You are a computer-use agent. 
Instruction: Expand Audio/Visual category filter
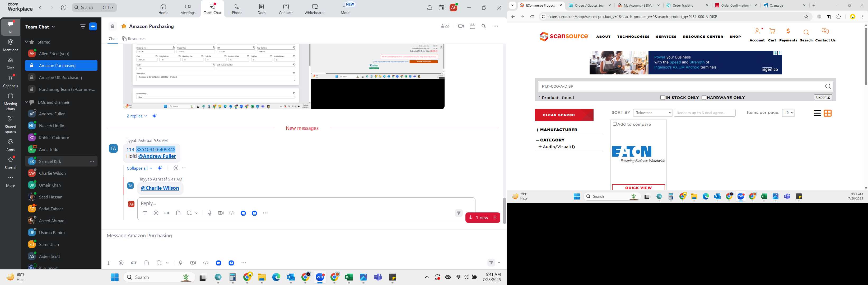click(x=557, y=147)
